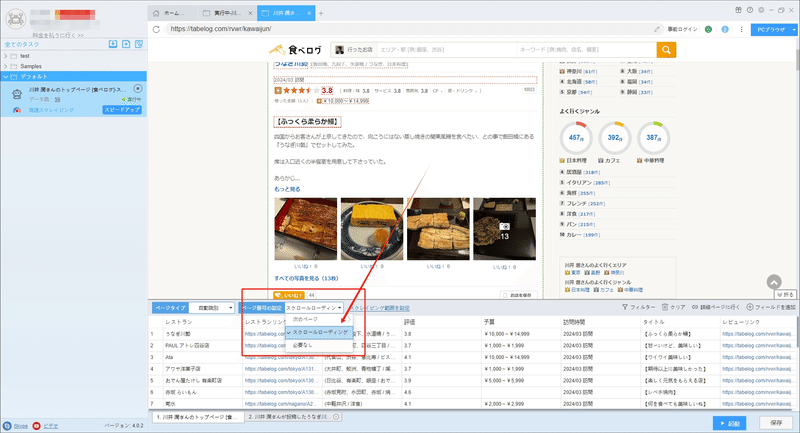Click the レストラン column header
This screenshot has height=433, width=800.
click(202, 322)
